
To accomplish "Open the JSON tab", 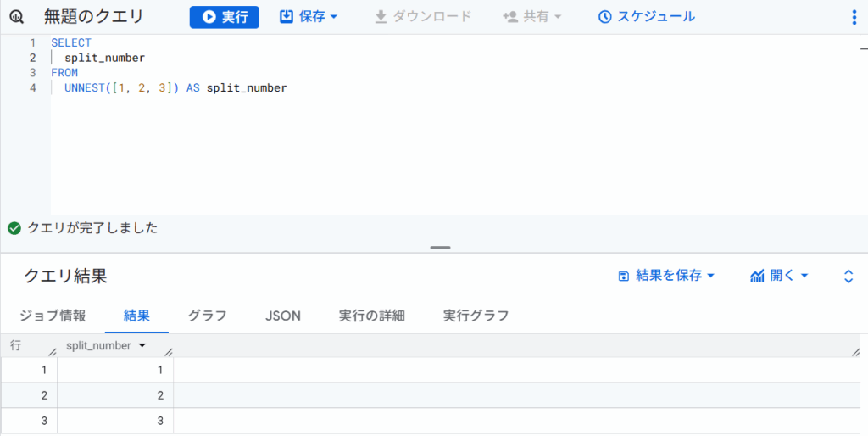I will coord(283,316).
